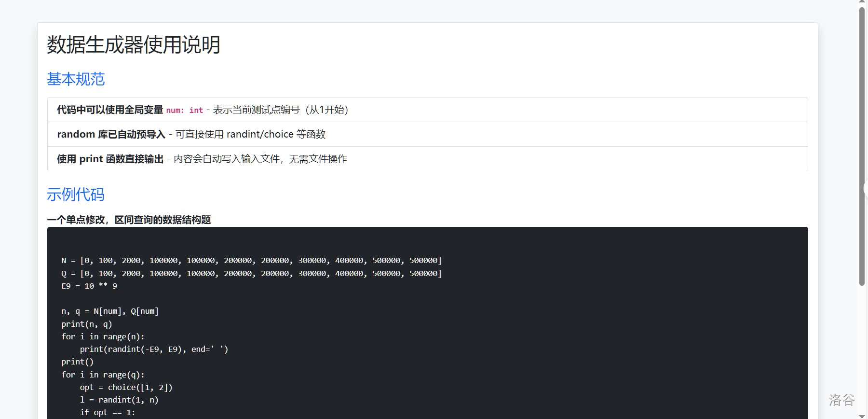Click the scrollbar down arrow
The image size is (868, 419).
coord(862,416)
